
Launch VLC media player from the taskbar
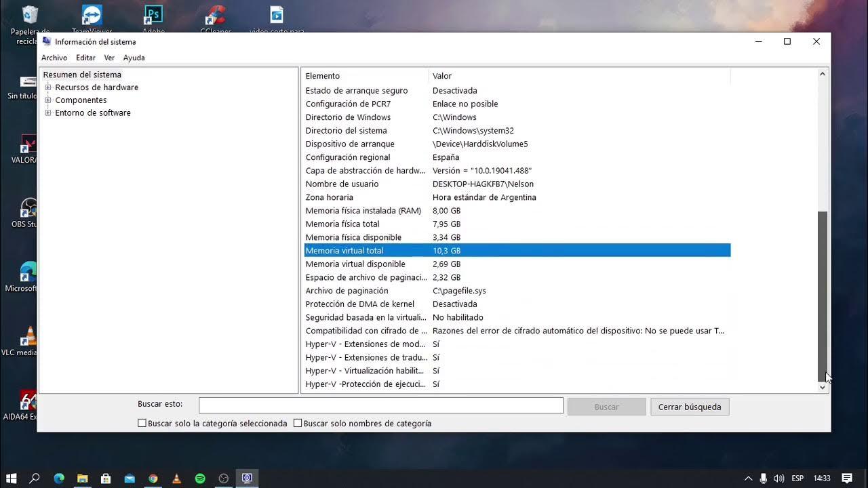176,478
